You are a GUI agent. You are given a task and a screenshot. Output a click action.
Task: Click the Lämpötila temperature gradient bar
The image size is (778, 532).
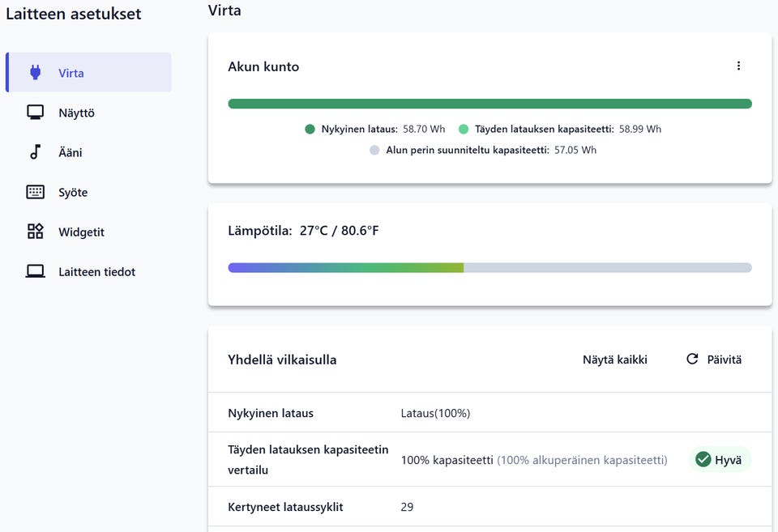pyautogui.click(x=489, y=267)
